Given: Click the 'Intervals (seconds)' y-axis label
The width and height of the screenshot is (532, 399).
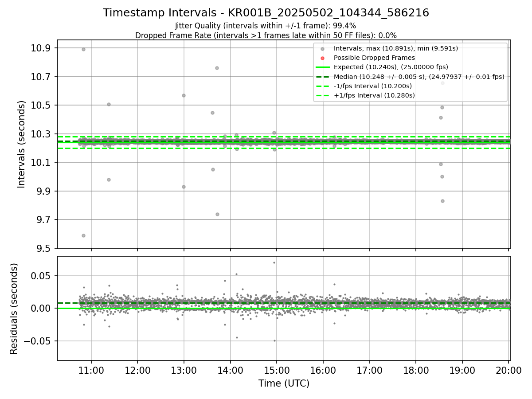Looking at the screenshot, I should [x=21, y=144].
